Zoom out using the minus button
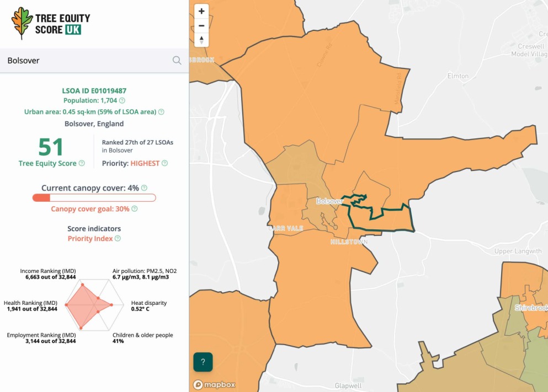This screenshot has width=548, height=392. 201,25
